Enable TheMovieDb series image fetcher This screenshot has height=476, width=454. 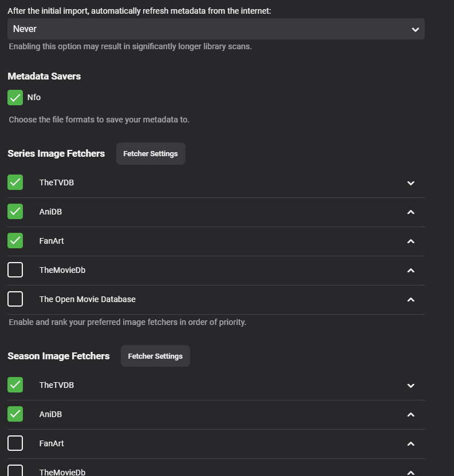pos(15,269)
